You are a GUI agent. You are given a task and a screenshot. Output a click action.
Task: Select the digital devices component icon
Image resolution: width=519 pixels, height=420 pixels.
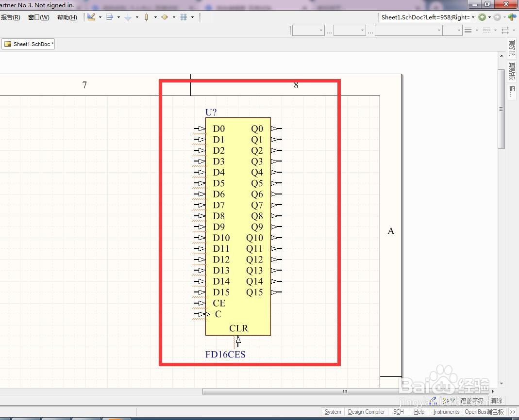point(146,17)
